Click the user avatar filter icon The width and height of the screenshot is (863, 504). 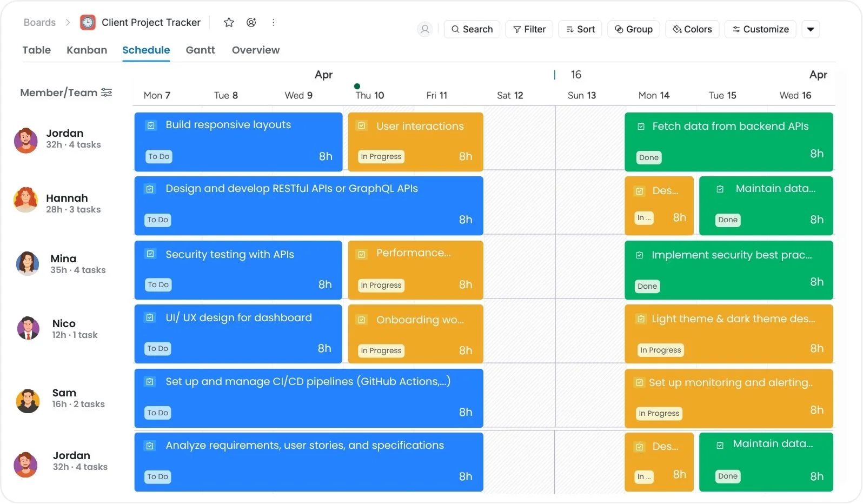425,29
